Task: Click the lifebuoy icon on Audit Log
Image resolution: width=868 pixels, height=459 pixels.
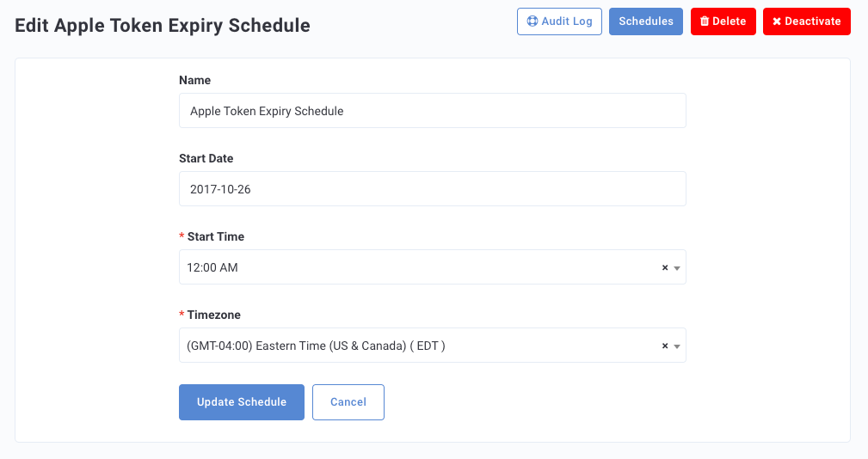Action: [x=532, y=21]
